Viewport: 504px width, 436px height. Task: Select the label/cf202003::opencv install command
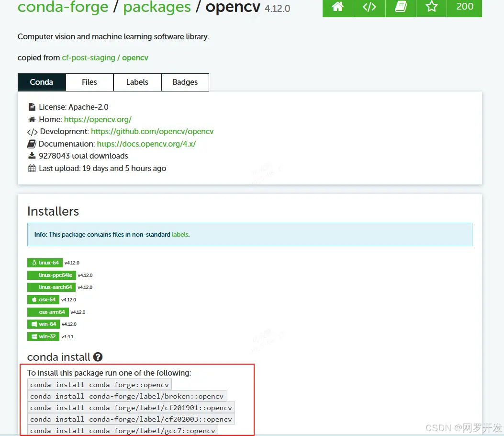coord(131,420)
